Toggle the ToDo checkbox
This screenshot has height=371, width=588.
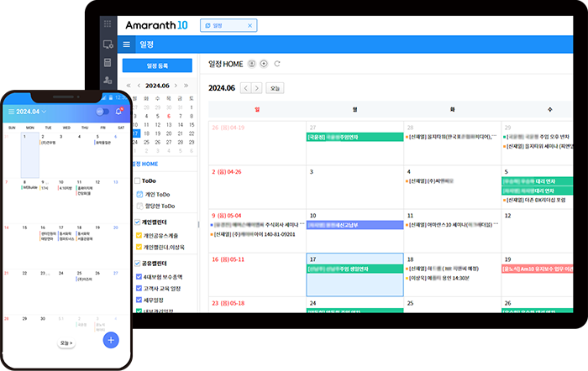[137, 180]
